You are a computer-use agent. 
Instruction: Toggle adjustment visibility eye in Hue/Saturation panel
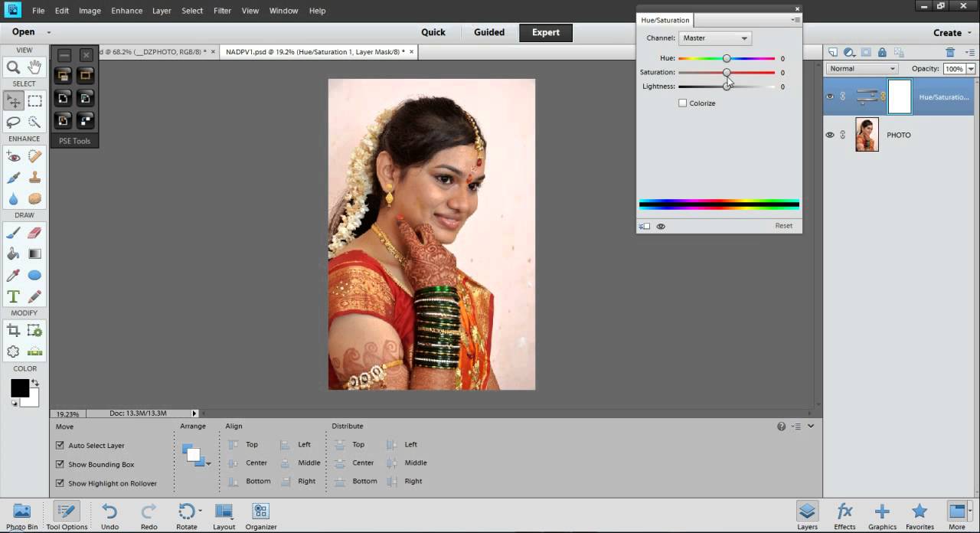tap(661, 226)
